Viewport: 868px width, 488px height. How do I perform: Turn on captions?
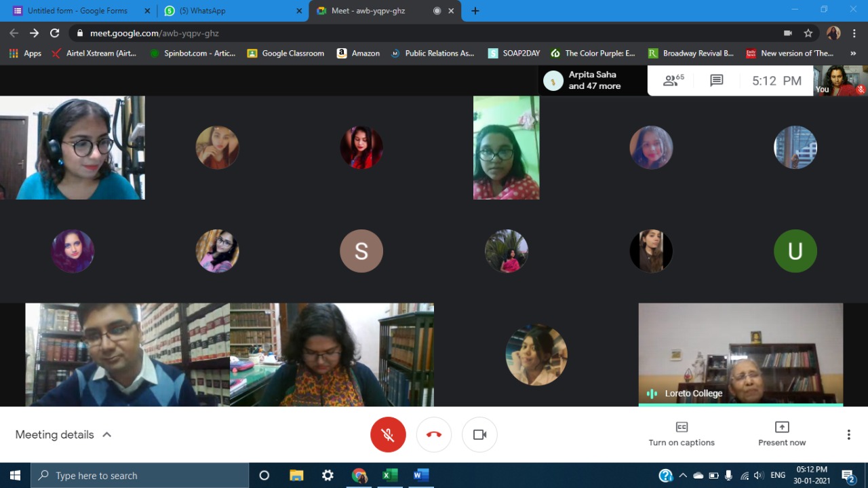pyautogui.click(x=682, y=434)
